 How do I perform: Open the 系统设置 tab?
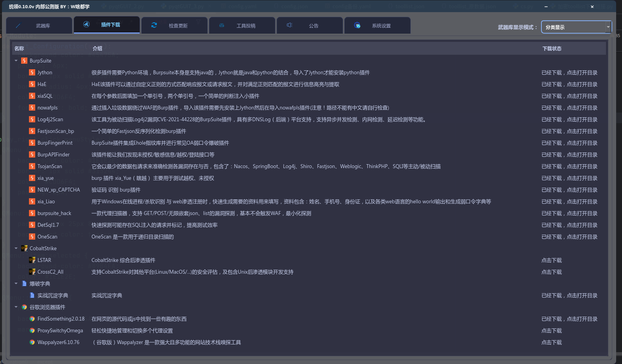pyautogui.click(x=378, y=25)
